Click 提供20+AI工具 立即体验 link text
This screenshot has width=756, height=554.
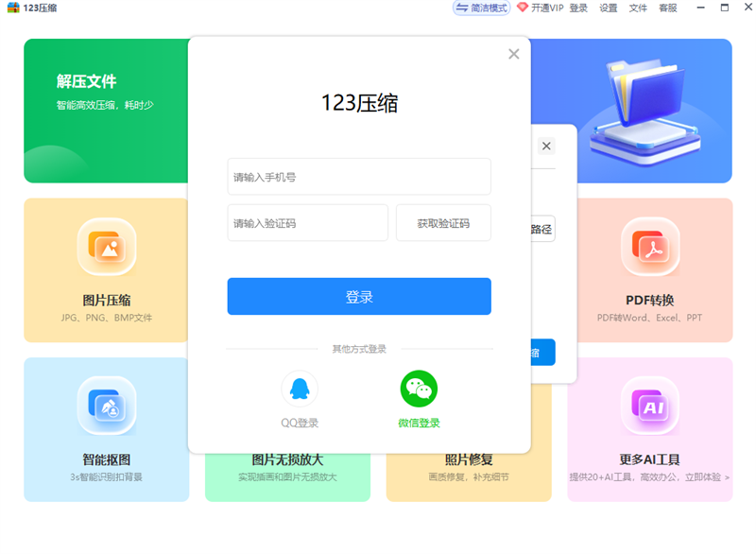click(x=649, y=477)
